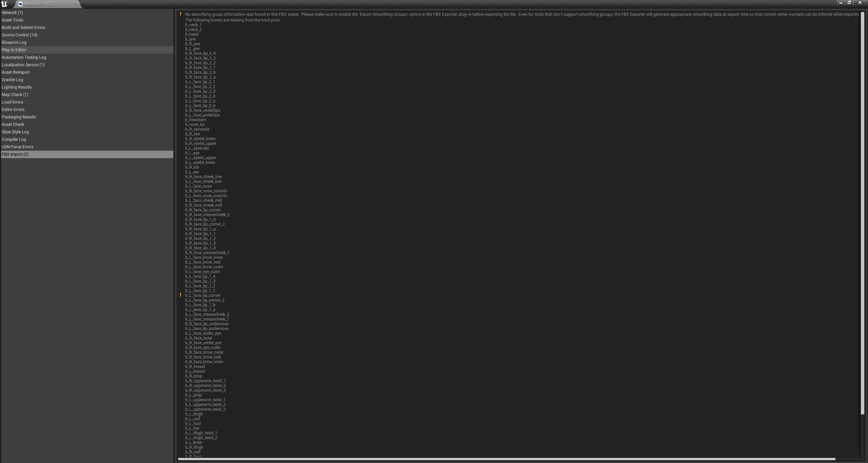Select the Blueprint Log category
This screenshot has width=868, height=463.
(14, 43)
